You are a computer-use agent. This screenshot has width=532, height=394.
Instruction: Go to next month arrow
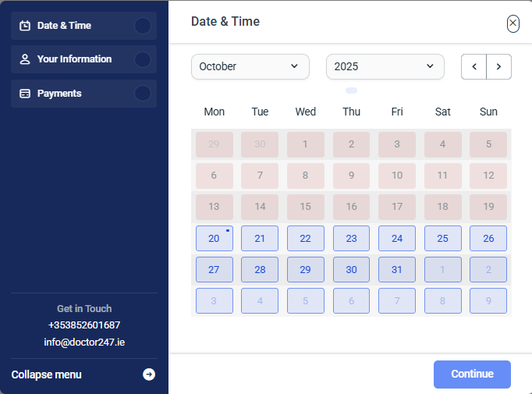point(499,67)
